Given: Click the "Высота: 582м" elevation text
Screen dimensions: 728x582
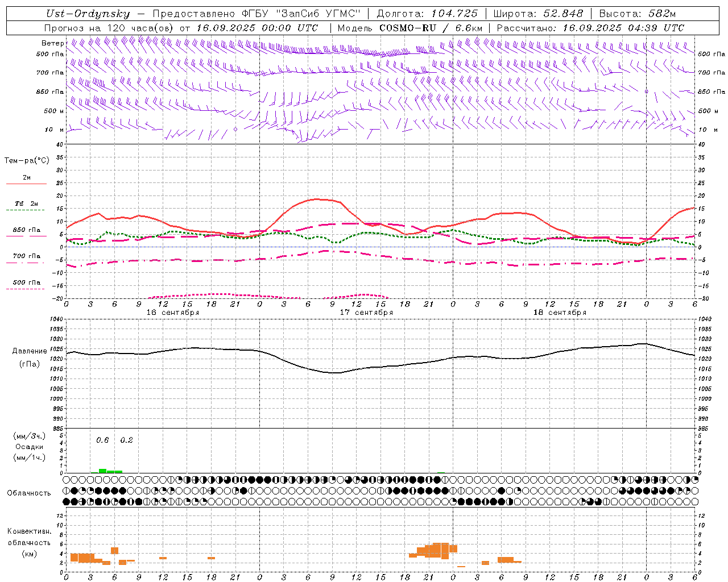Looking at the screenshot, I should [x=638, y=14].
